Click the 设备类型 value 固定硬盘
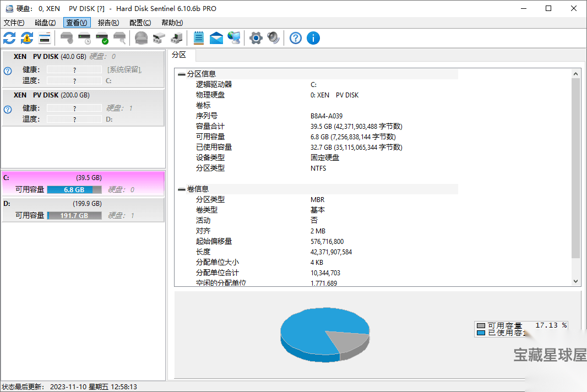587x392 pixels. (325, 158)
